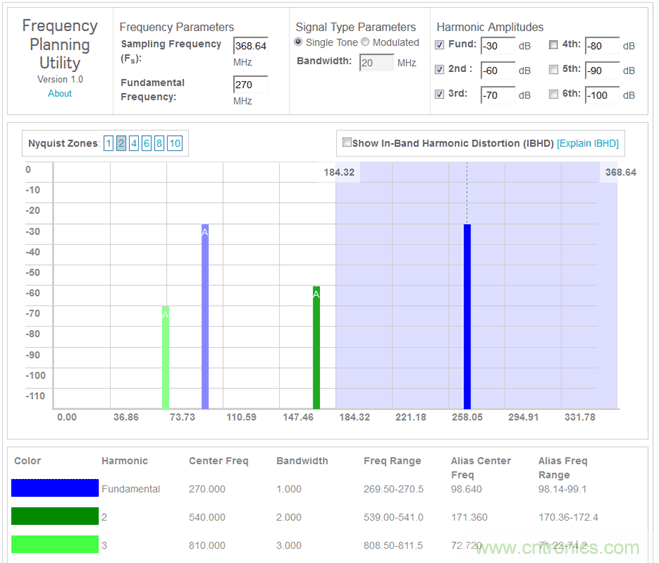Select Nyquist zone 2 button

pyautogui.click(x=121, y=144)
